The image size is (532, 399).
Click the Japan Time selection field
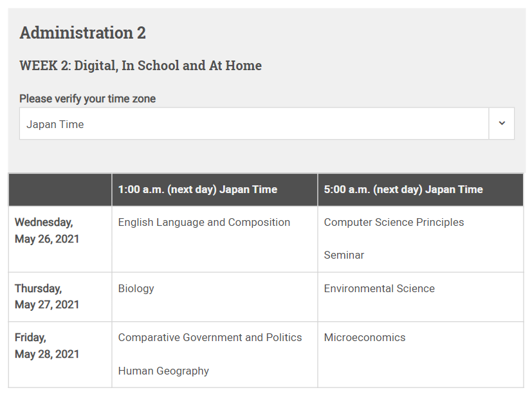click(254, 124)
